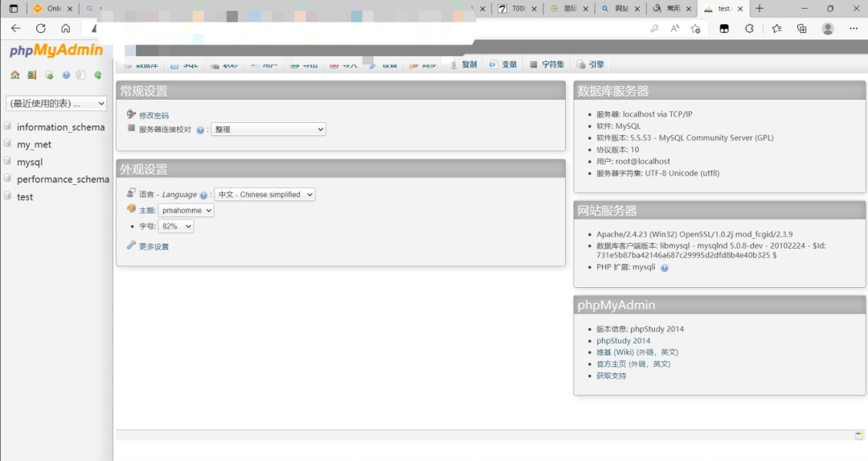Screen dimensions: 868x461
Task: Click the browser back arrow
Action: [15, 28]
